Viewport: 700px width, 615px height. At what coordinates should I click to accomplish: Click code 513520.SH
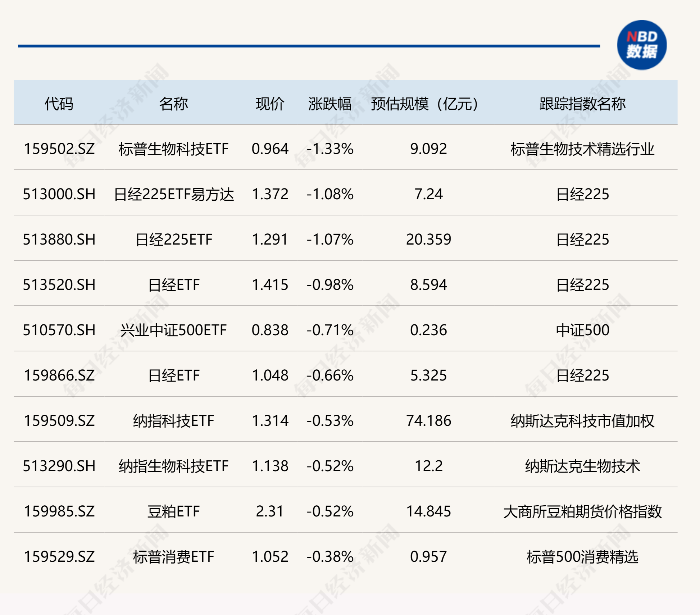pos(59,285)
